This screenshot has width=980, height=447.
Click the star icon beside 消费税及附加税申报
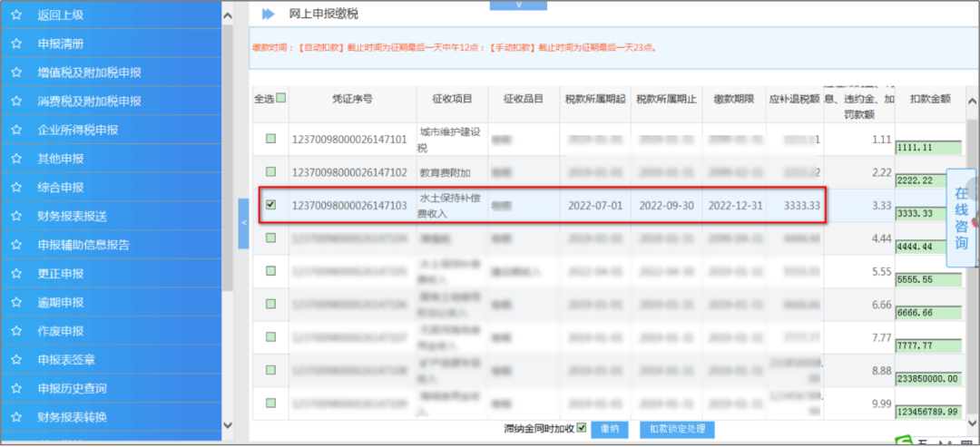[x=17, y=102]
